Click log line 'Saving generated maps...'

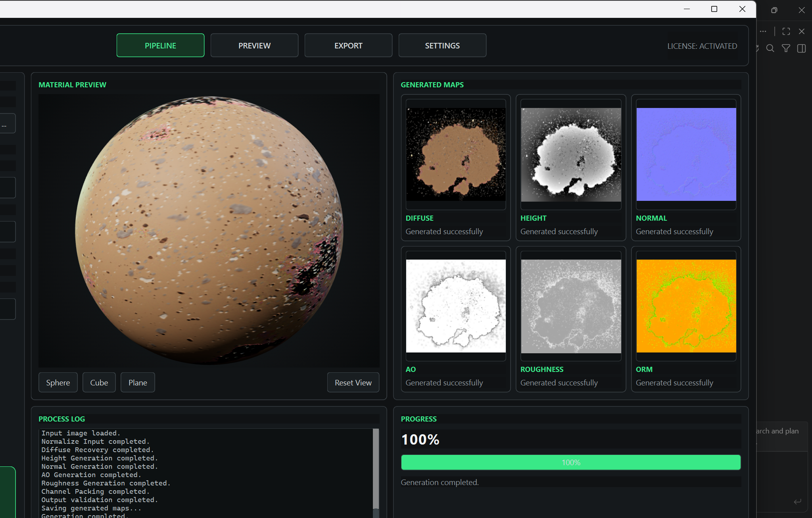[91, 508]
